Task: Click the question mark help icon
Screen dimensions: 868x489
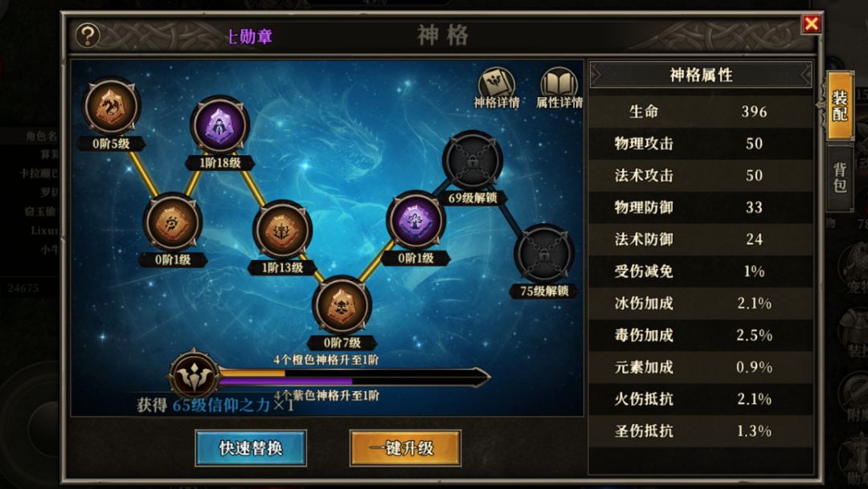Action: [87, 35]
